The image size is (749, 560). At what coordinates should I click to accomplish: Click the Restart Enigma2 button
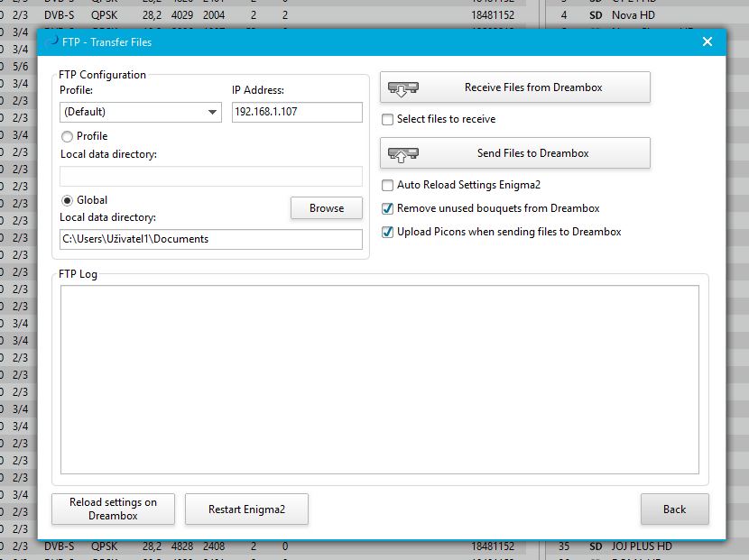(x=246, y=509)
